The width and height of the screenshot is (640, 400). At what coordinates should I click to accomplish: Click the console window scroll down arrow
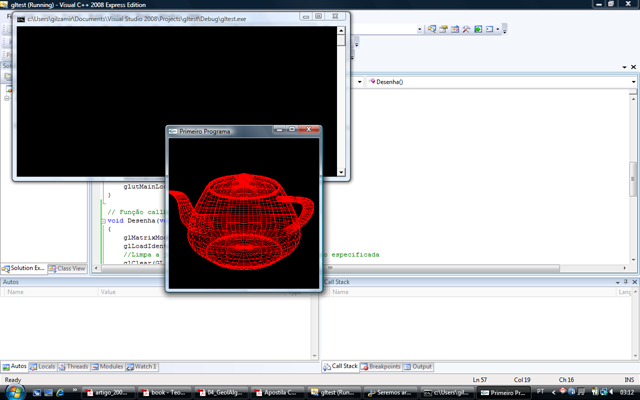(x=341, y=172)
